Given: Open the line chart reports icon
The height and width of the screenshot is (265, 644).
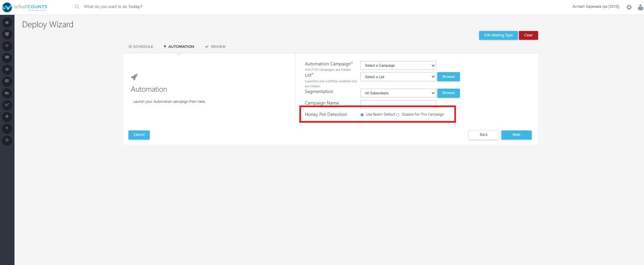Looking at the screenshot, I should click(x=7, y=105).
